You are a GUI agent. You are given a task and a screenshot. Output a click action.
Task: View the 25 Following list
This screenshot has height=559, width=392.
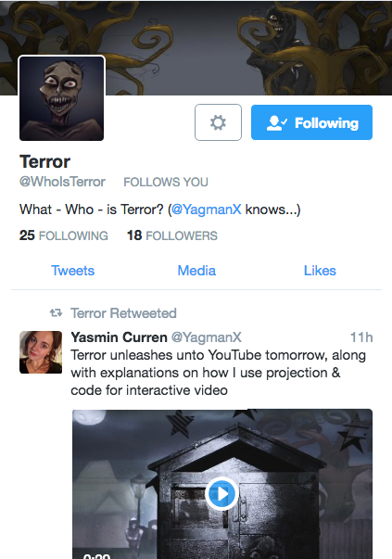coord(63,235)
